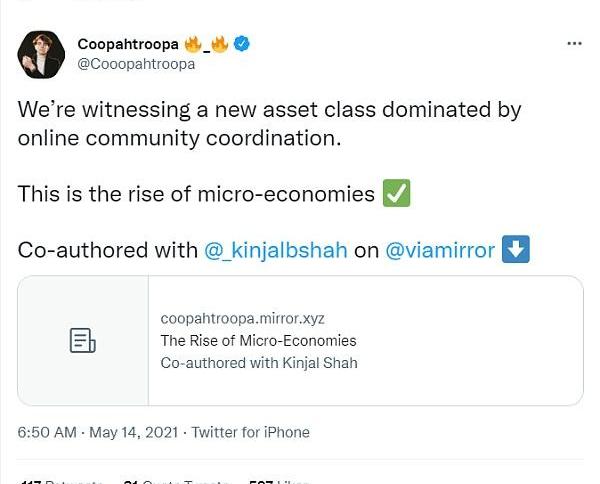Click the blue verified badge

coord(242,44)
